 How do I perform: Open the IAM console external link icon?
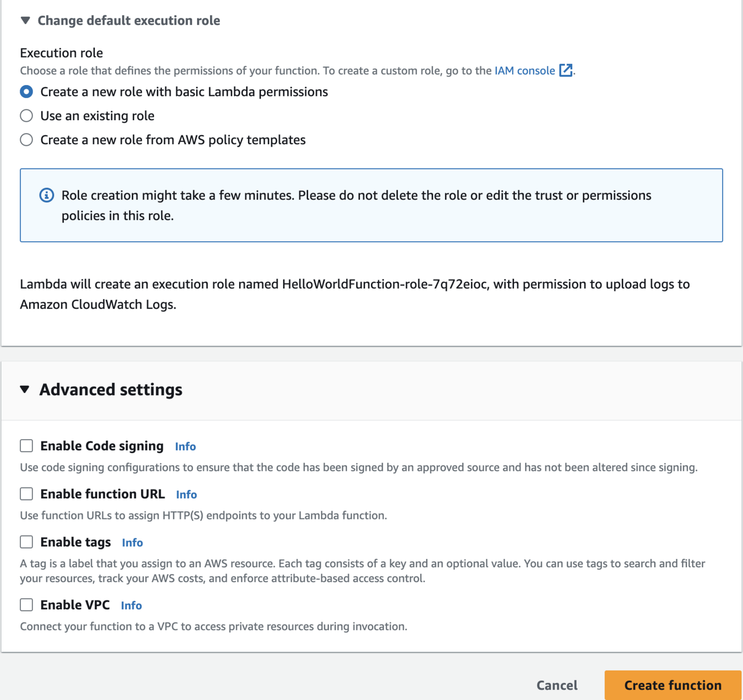(x=566, y=71)
